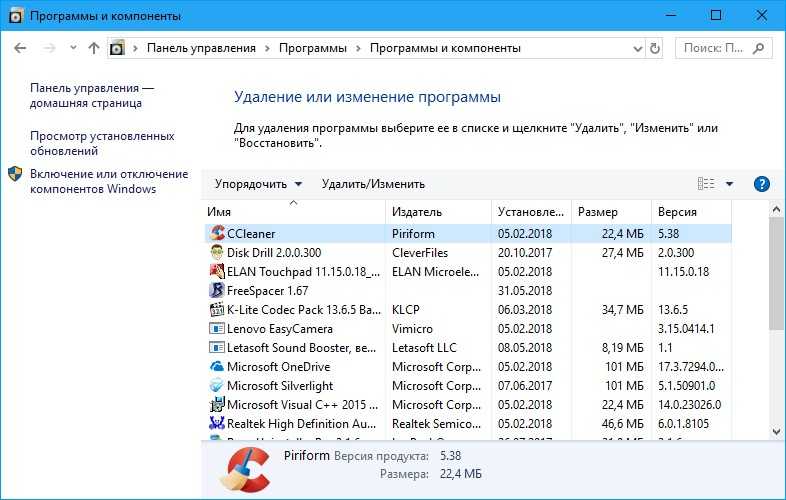
Task: Select the FreeSpacer 1.67 row
Action: (468, 290)
